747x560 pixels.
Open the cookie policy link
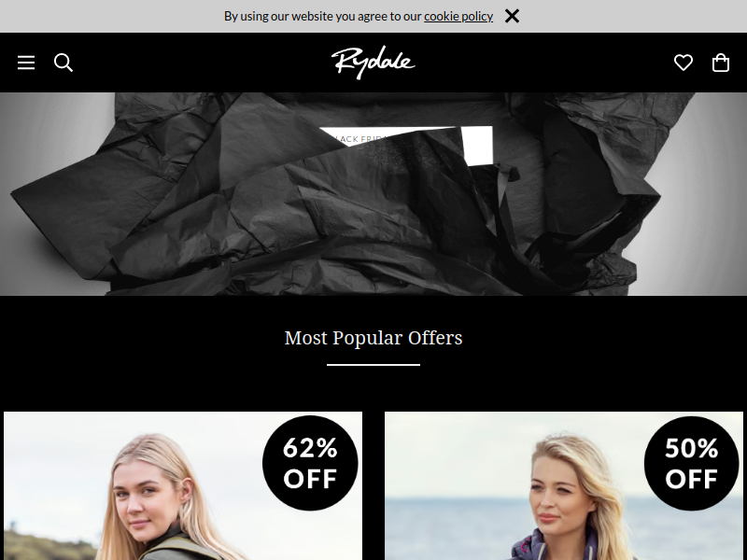pos(458,16)
